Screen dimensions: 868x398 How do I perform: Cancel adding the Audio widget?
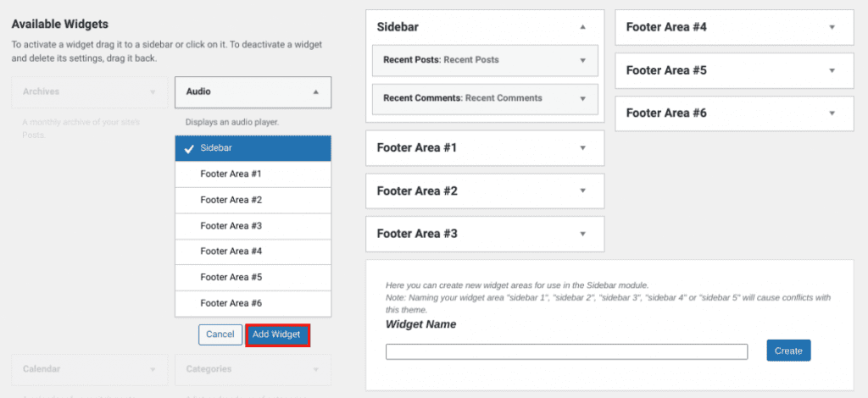pos(220,334)
